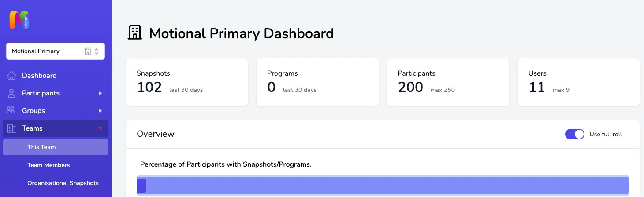Toggle the Use full roll switch

coord(575,134)
